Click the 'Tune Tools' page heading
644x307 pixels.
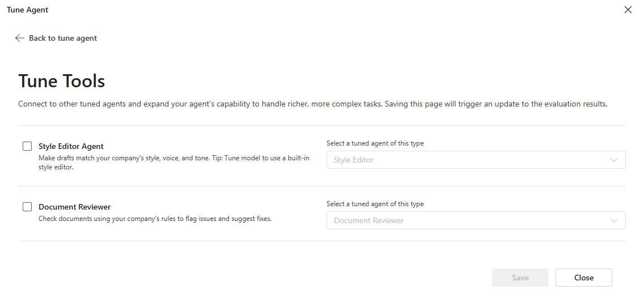tap(61, 81)
